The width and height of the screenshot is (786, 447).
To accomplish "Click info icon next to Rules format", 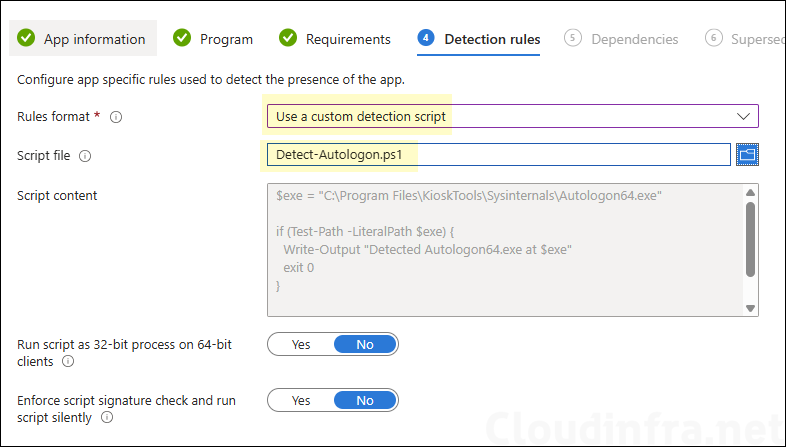I will [116, 117].
